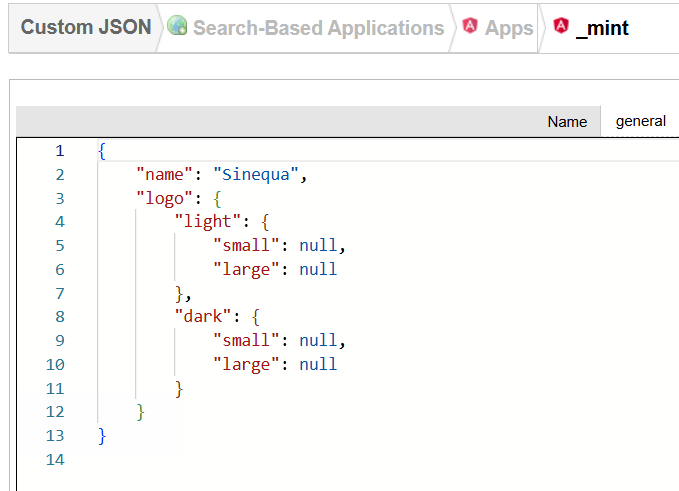This screenshot has width=679, height=491.
Task: Open Search-Based Applications breadcrumb link
Action: coord(318,28)
